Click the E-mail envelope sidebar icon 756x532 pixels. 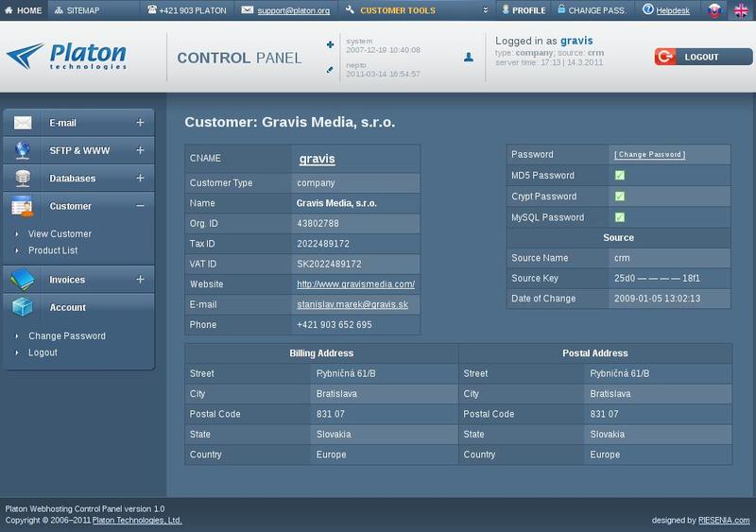pos(23,123)
